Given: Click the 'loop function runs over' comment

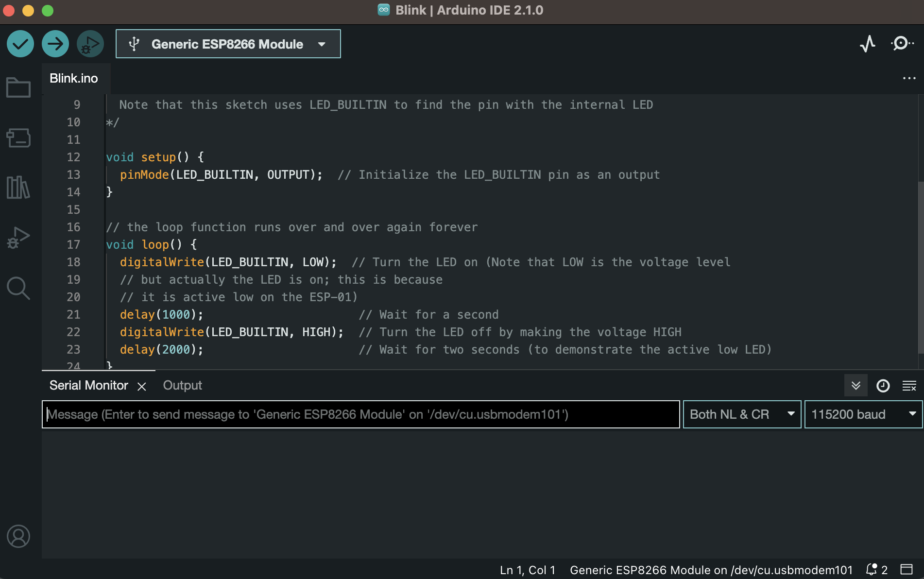Looking at the screenshot, I should (x=291, y=227).
